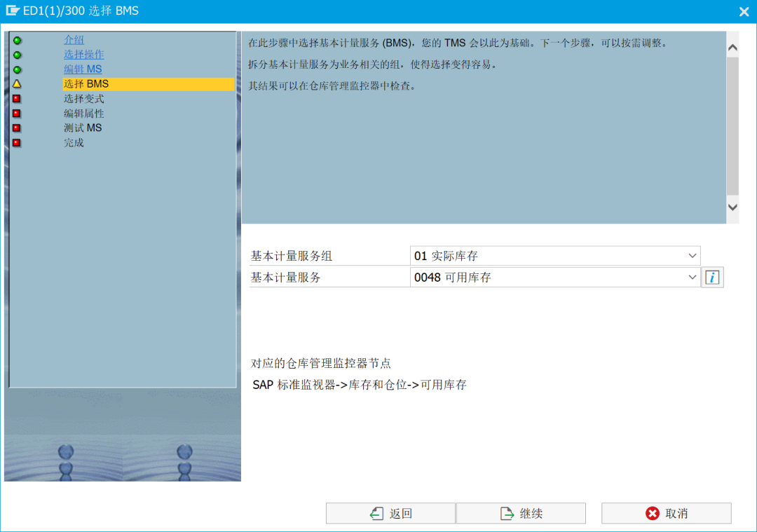
Task: Open the 选择操作 step link
Action: [x=84, y=55]
